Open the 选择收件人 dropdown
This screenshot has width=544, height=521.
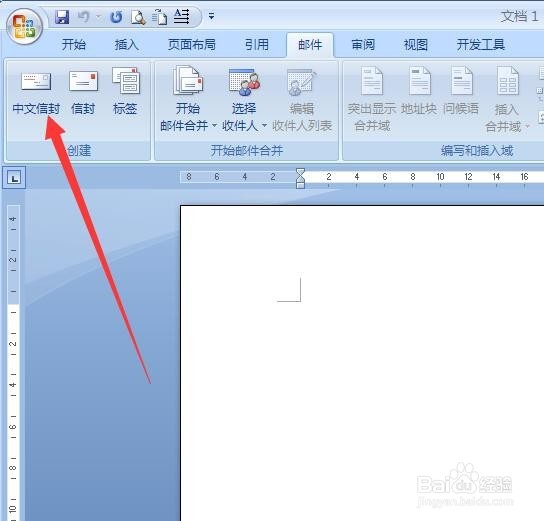point(244,99)
